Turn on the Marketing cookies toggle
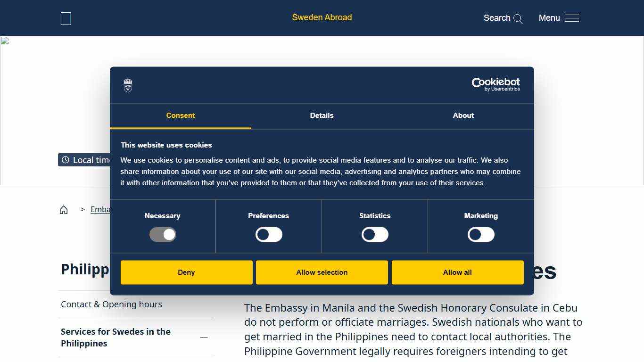 481,234
